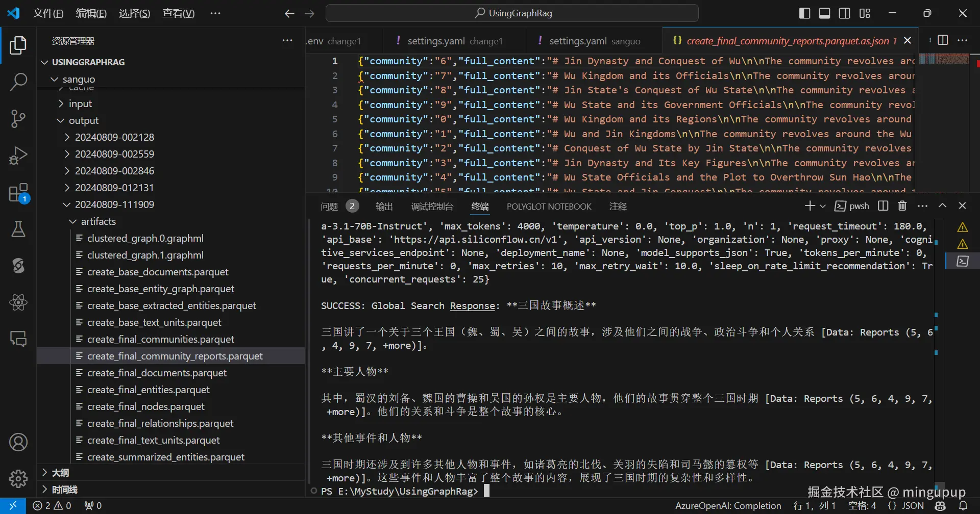Image resolution: width=980 pixels, height=514 pixels.
Task: Open the Run and Debug view
Action: [x=18, y=156]
